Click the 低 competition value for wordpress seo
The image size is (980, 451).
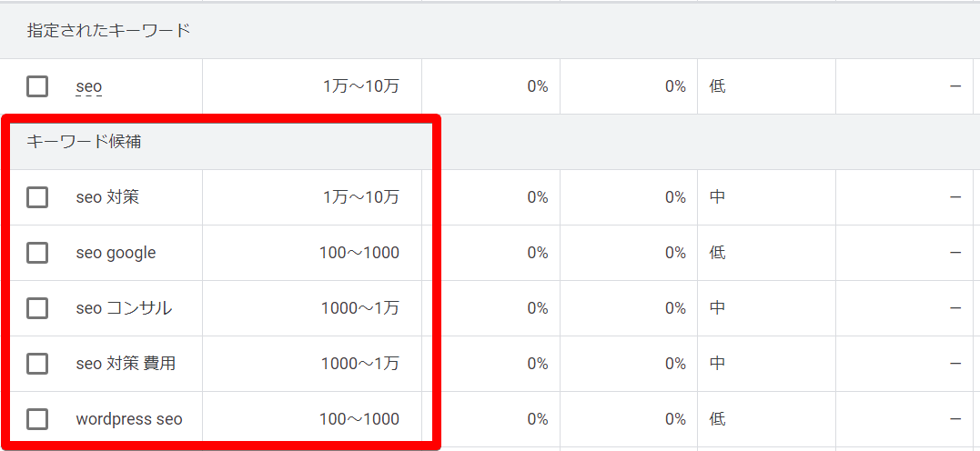coord(717,419)
